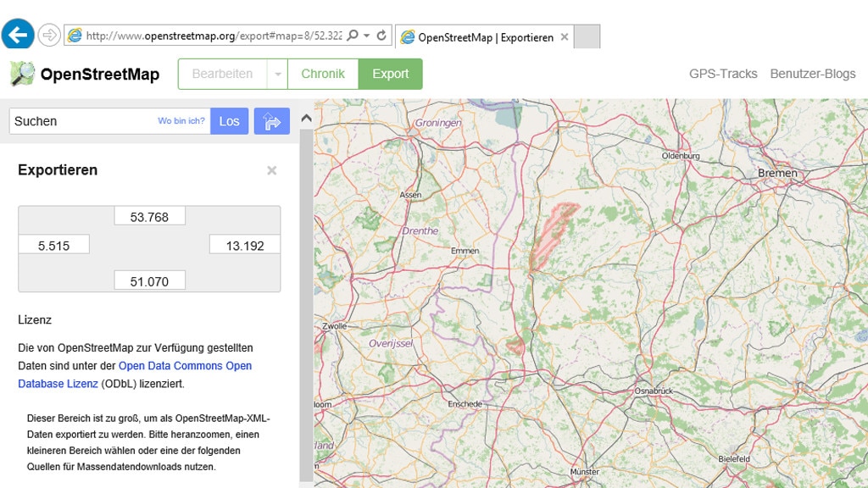Viewport: 868px width, 488px height.
Task: Open the Chronik tab
Action: click(323, 74)
